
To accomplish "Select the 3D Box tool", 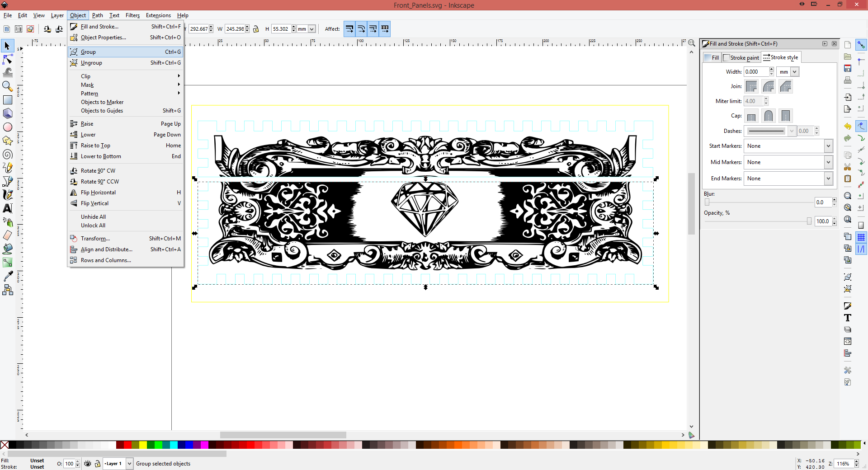I will tap(7, 113).
